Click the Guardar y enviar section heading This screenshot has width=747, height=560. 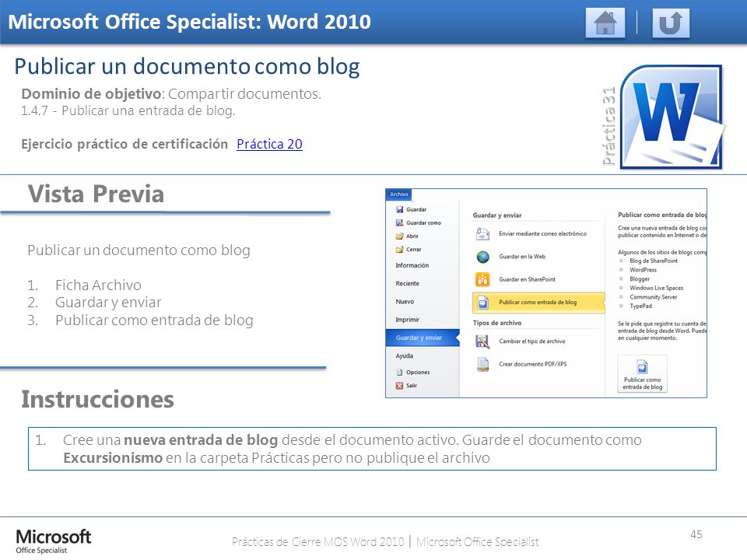point(497,215)
